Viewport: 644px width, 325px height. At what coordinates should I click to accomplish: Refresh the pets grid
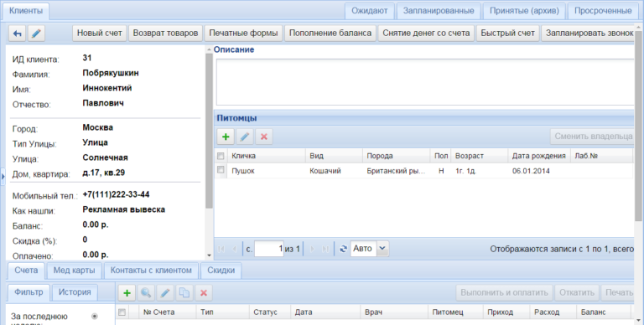point(343,249)
